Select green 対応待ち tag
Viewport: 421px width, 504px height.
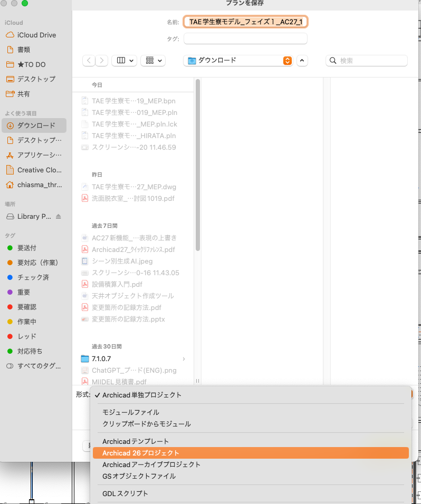coord(34,351)
